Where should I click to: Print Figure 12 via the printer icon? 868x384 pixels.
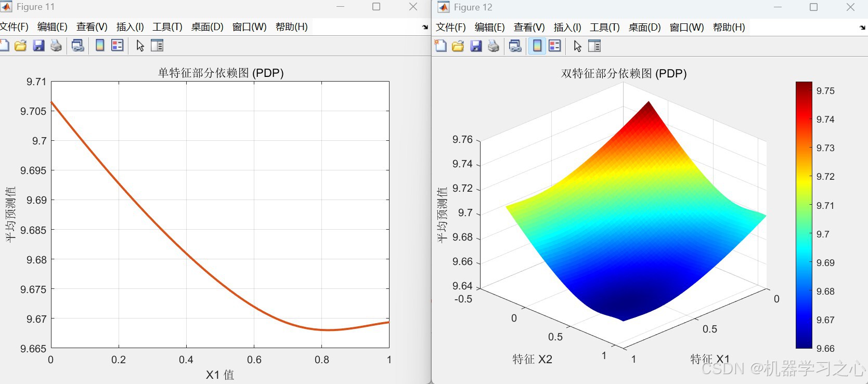click(494, 46)
